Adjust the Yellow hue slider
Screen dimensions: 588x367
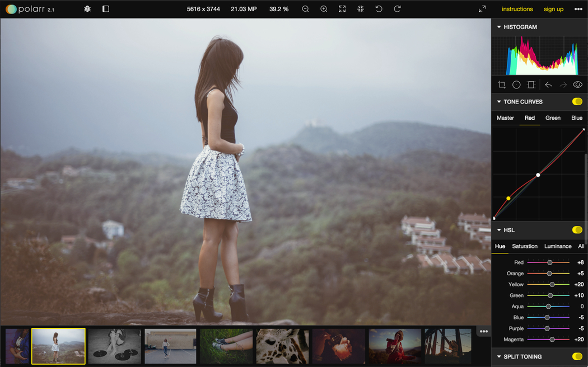coord(552,285)
